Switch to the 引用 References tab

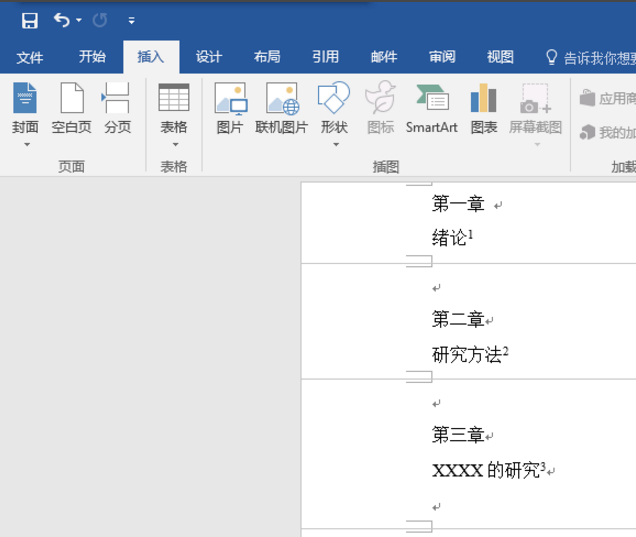[x=325, y=57]
